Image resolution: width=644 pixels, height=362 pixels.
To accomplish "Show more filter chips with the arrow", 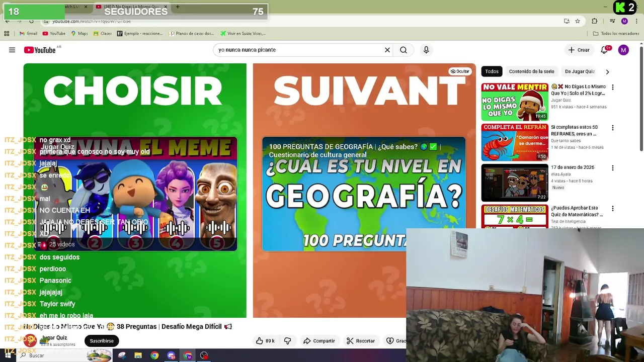I will 607,72.
